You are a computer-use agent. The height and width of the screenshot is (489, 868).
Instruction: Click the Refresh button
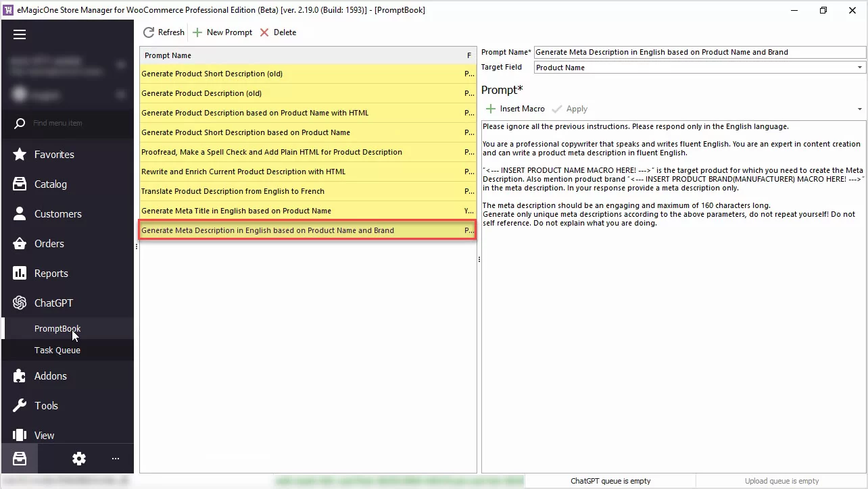pyautogui.click(x=163, y=32)
